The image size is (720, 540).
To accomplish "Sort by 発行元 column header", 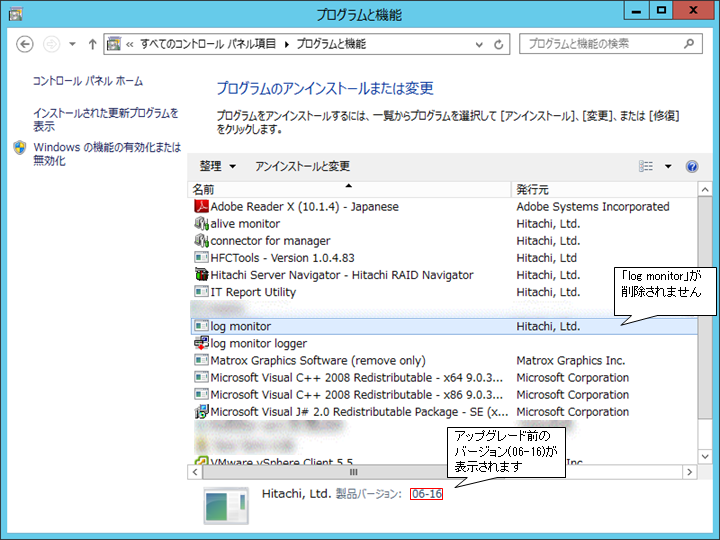I will tap(604, 190).
